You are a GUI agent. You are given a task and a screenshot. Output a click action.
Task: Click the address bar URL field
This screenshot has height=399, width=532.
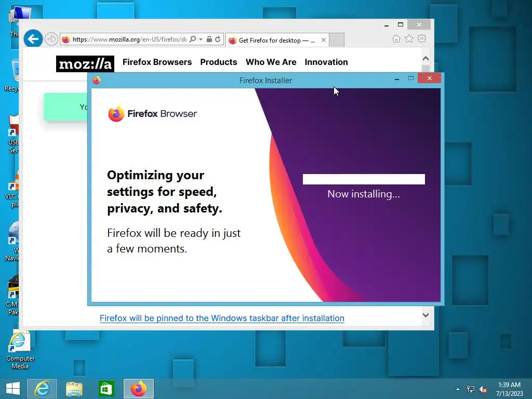coord(129,39)
